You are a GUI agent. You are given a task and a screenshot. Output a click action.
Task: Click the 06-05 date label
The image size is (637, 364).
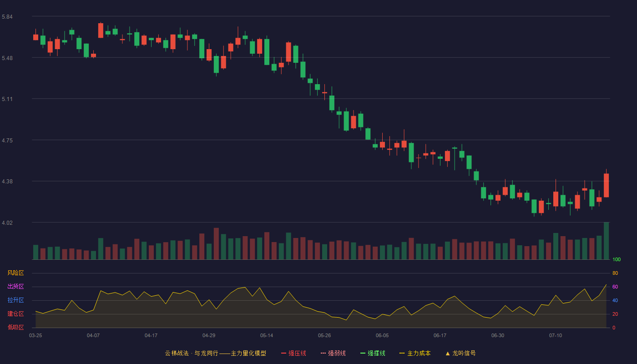point(382,335)
